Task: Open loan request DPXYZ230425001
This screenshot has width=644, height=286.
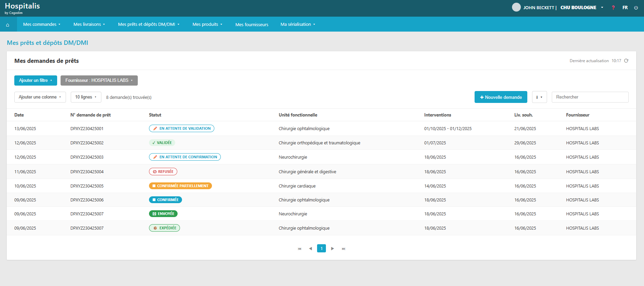Action: coord(87,129)
